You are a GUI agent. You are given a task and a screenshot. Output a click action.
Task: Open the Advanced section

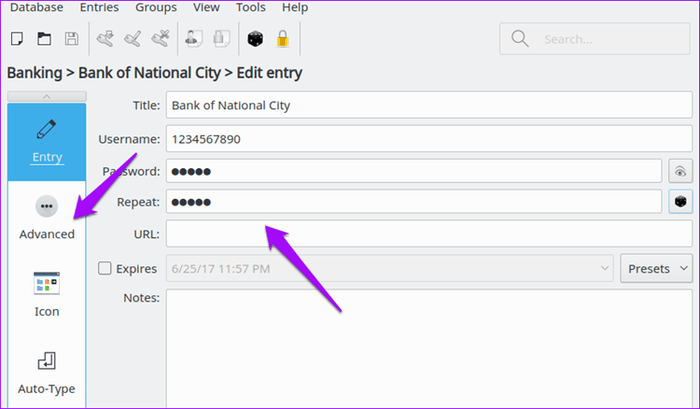coord(47,218)
